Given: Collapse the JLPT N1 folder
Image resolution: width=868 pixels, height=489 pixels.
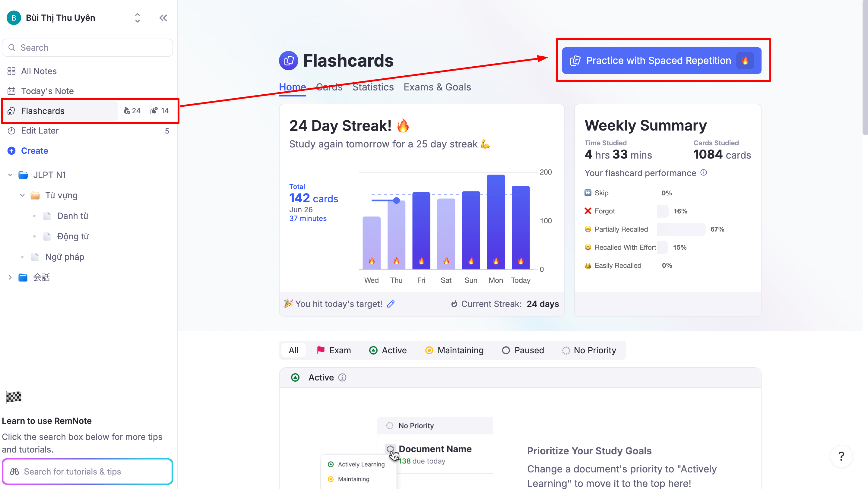Looking at the screenshot, I should [10, 175].
